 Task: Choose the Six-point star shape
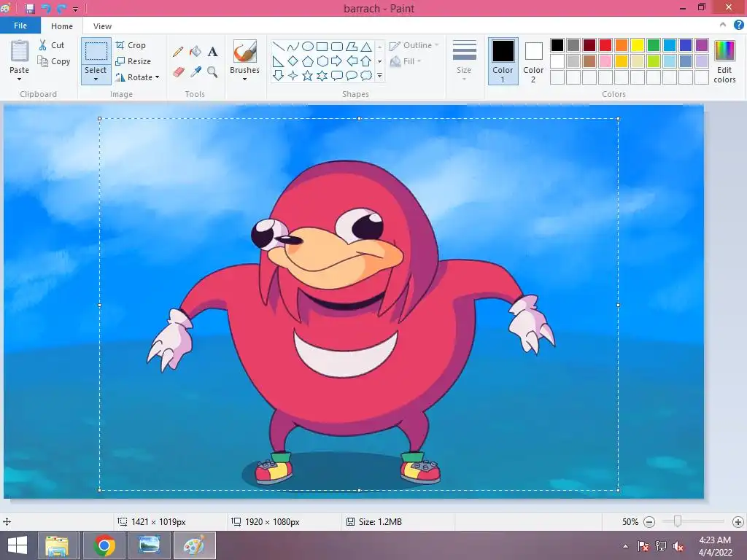point(322,75)
